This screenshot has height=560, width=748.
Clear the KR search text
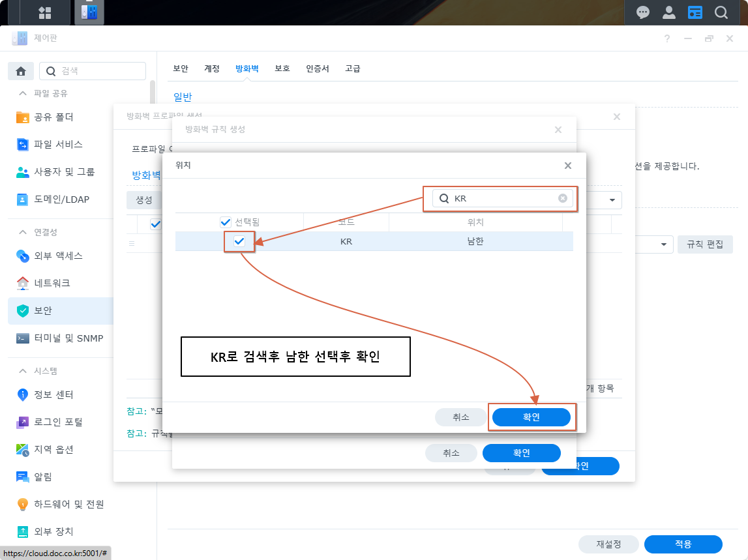pos(562,198)
